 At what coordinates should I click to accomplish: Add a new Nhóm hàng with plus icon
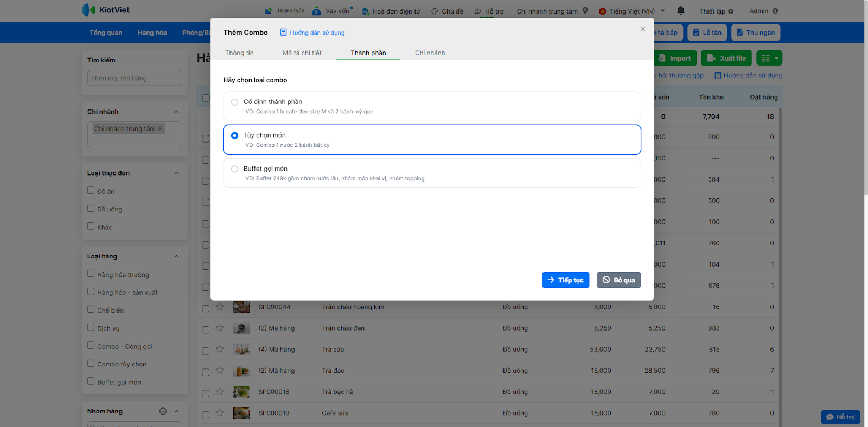pyautogui.click(x=163, y=411)
